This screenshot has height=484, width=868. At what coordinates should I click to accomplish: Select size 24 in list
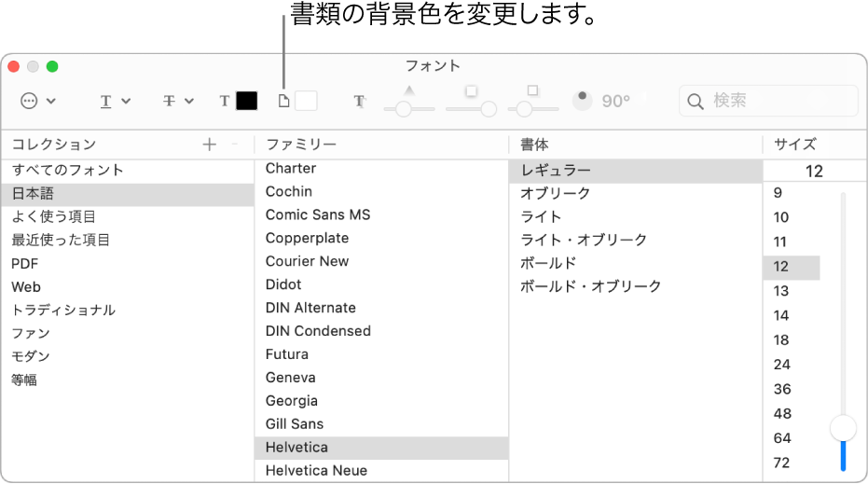click(x=792, y=365)
